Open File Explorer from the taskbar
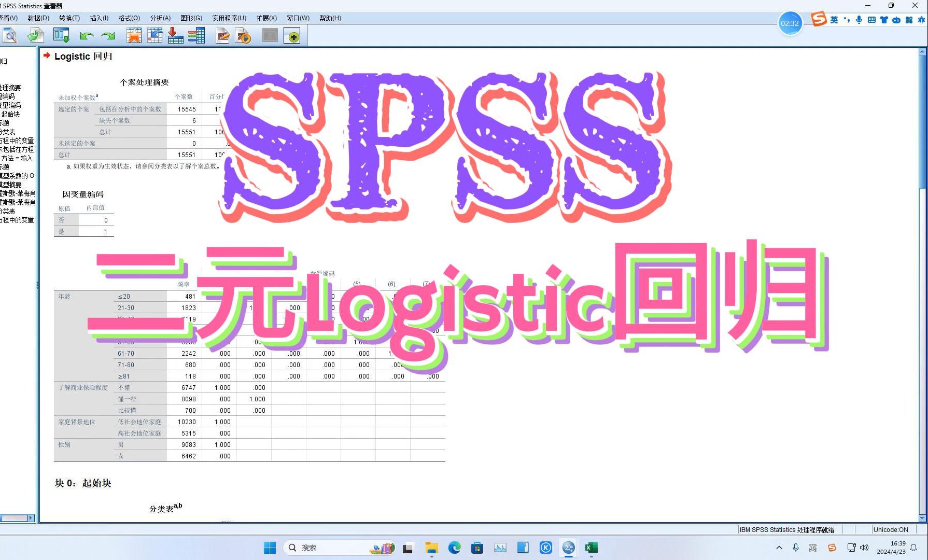 431,548
